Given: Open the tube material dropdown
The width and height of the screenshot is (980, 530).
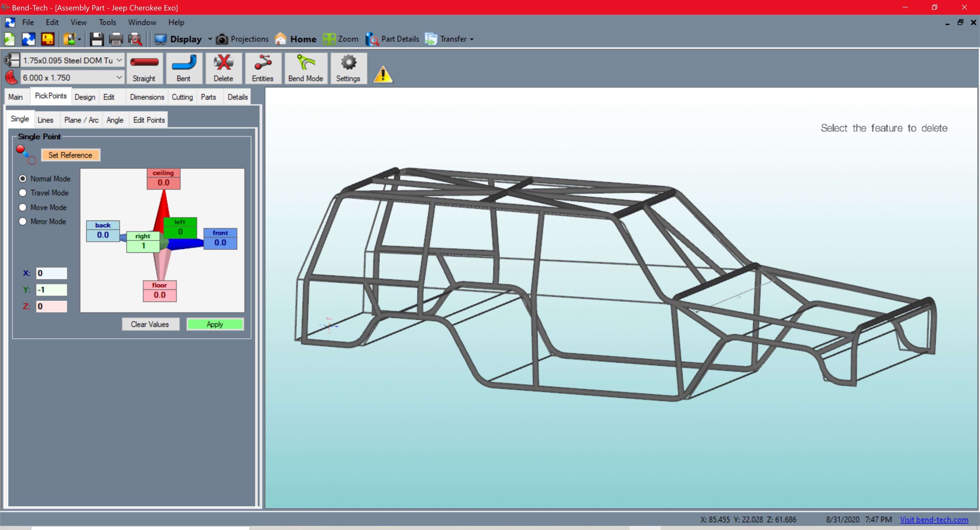Looking at the screenshot, I should [x=119, y=60].
